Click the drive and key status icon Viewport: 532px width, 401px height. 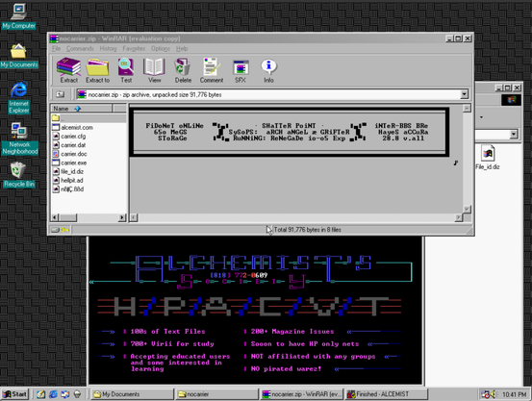tap(61, 230)
